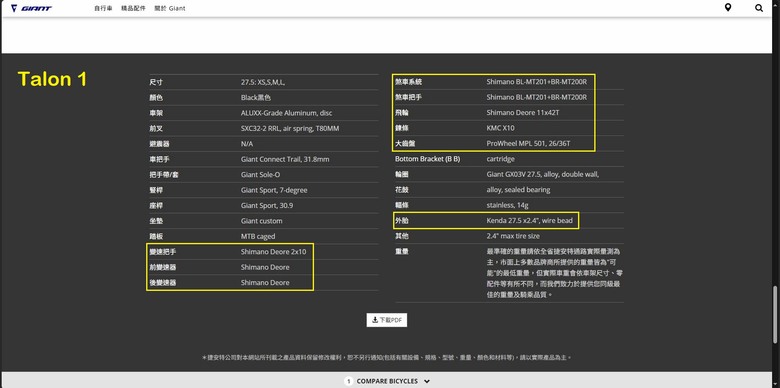Select the 前變速器 Shimano Deore value
This screenshot has width=780, height=388.
coord(265,267)
